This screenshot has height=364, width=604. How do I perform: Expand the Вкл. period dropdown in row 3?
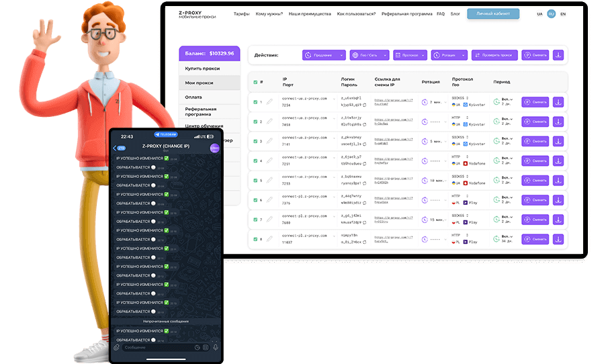point(511,138)
